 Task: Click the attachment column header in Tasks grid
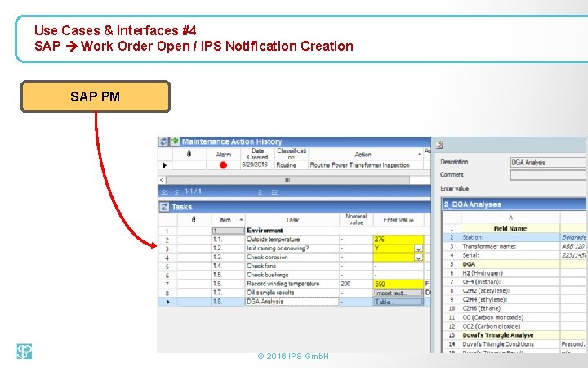tap(194, 220)
